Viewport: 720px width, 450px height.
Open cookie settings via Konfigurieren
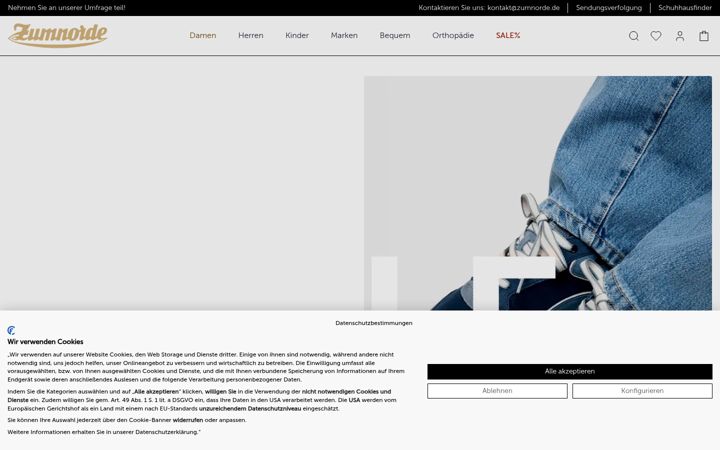[x=642, y=391]
